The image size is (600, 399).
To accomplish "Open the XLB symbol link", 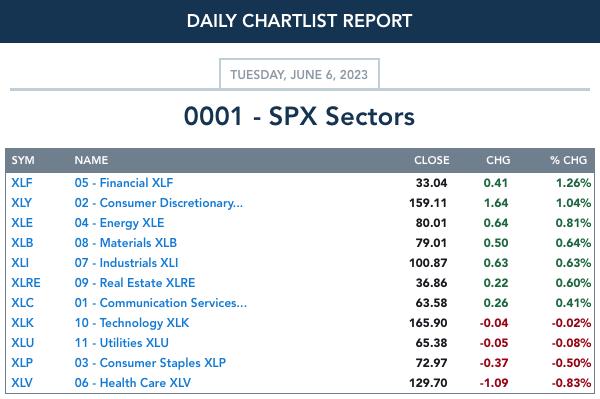I will tap(22, 243).
